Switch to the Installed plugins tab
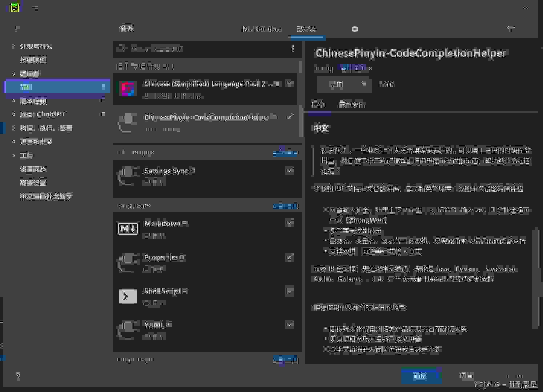 (306, 29)
